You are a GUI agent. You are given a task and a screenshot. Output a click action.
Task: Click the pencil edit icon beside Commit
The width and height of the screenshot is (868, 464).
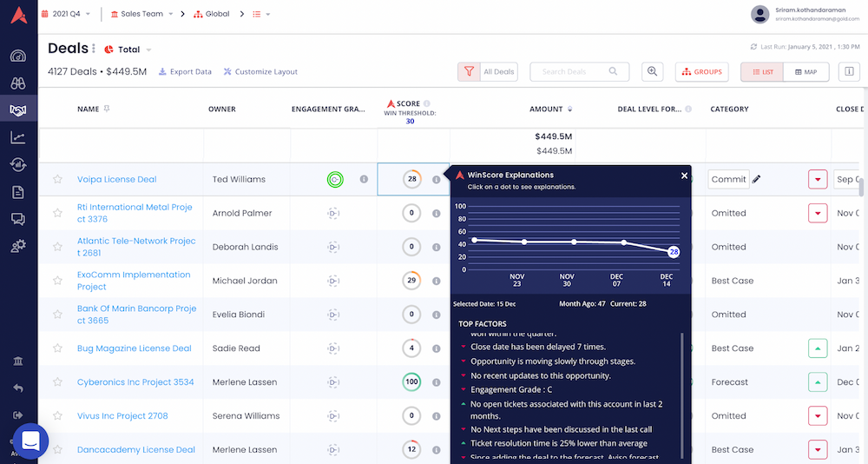point(757,179)
